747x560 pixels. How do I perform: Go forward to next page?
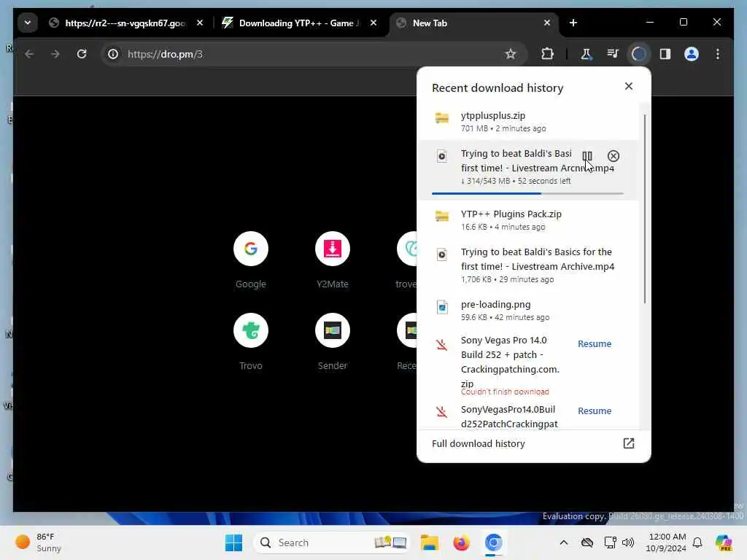coord(55,54)
